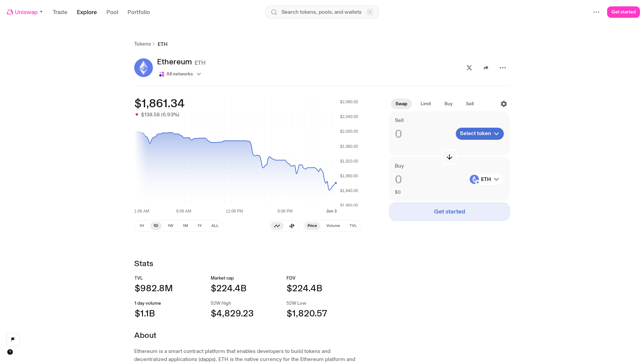Viewport: 644px width, 362px height.
Task: Click the ETH logo in Buy selector
Action: point(474,179)
